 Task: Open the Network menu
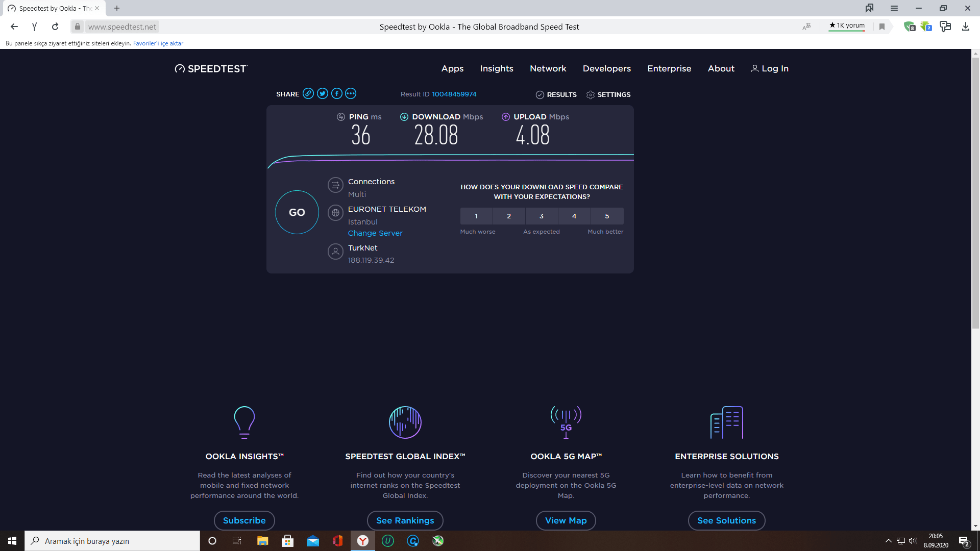coord(548,68)
